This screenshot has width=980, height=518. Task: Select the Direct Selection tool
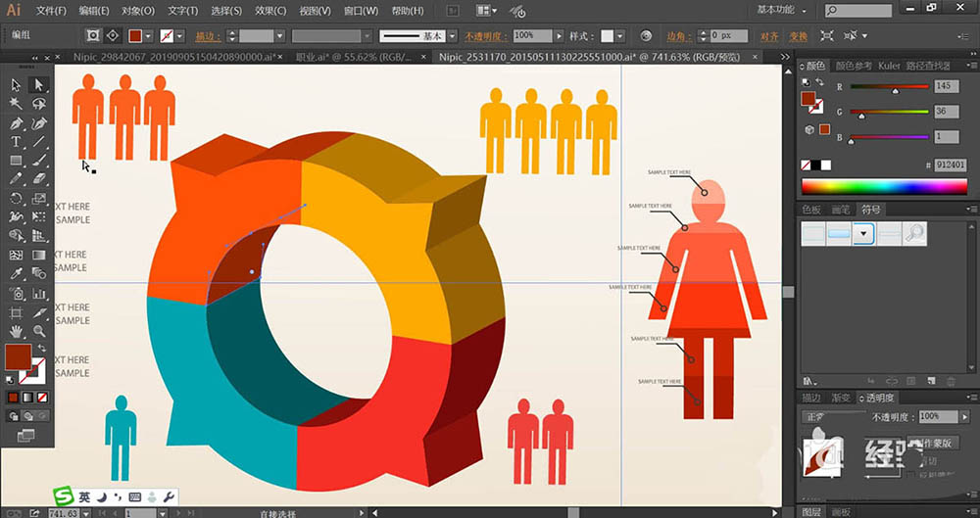click(x=39, y=85)
